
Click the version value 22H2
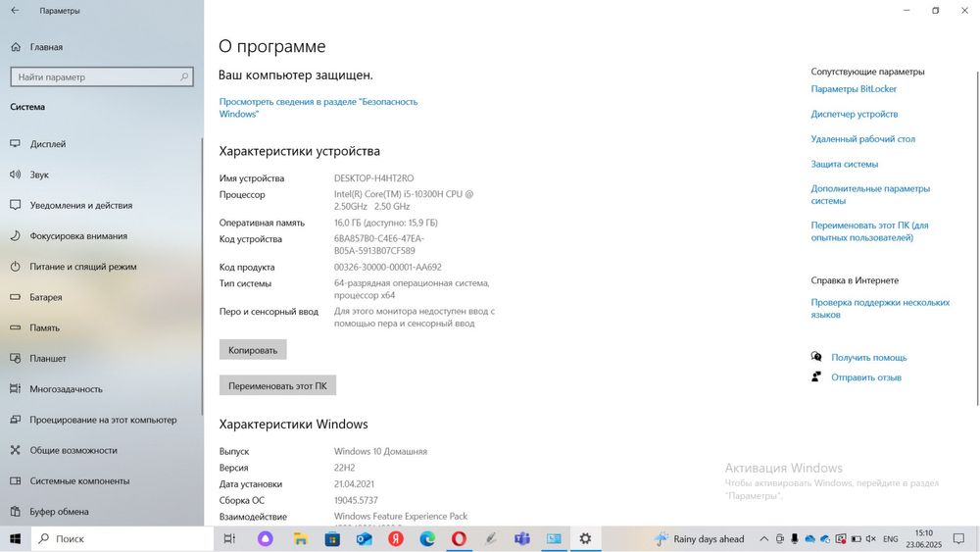point(344,468)
